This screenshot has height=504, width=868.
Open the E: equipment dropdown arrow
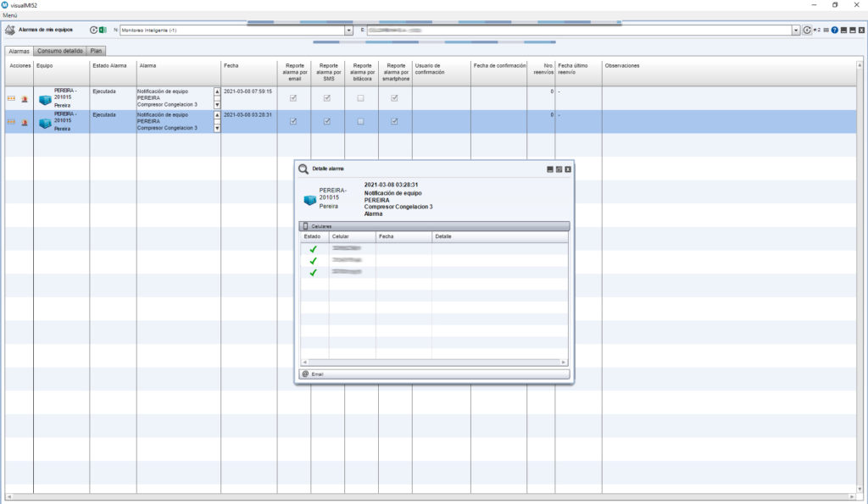coord(796,30)
